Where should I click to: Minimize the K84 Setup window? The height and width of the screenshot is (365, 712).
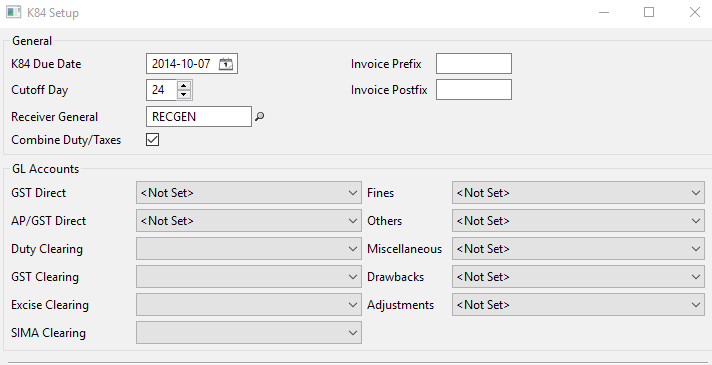click(x=604, y=12)
